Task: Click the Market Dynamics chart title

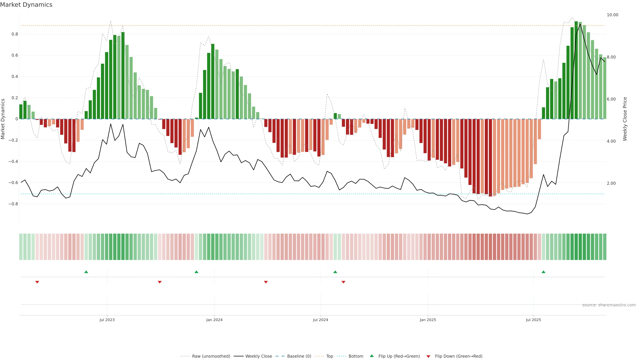Action: [x=26, y=5]
